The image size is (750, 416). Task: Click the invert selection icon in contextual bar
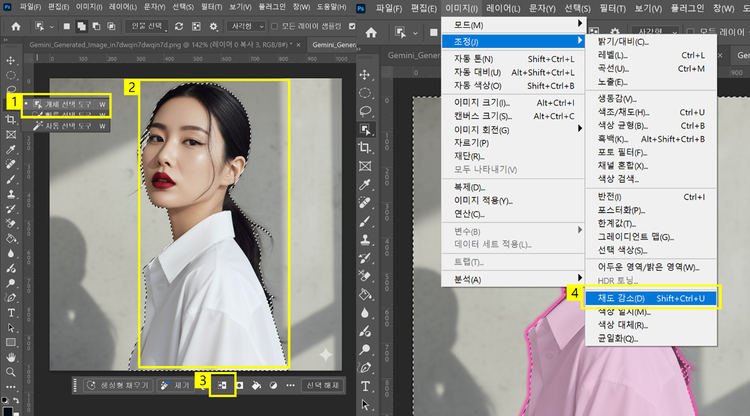pos(224,385)
